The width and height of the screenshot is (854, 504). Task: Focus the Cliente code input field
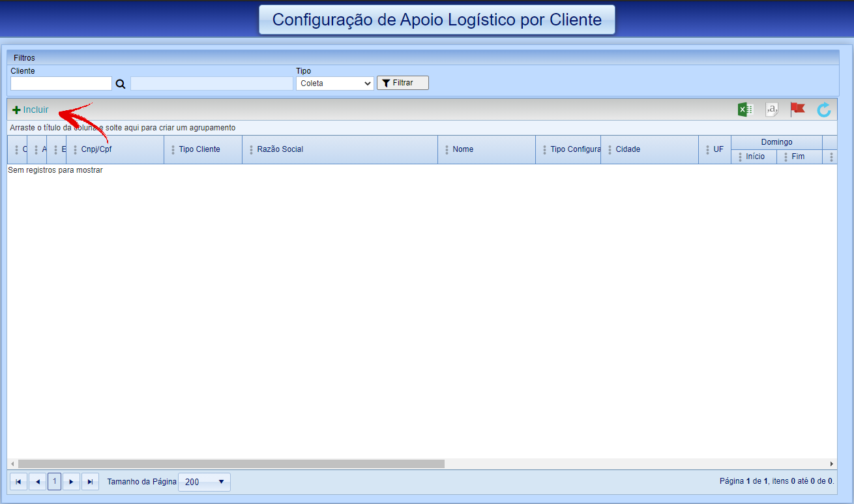coord(61,83)
